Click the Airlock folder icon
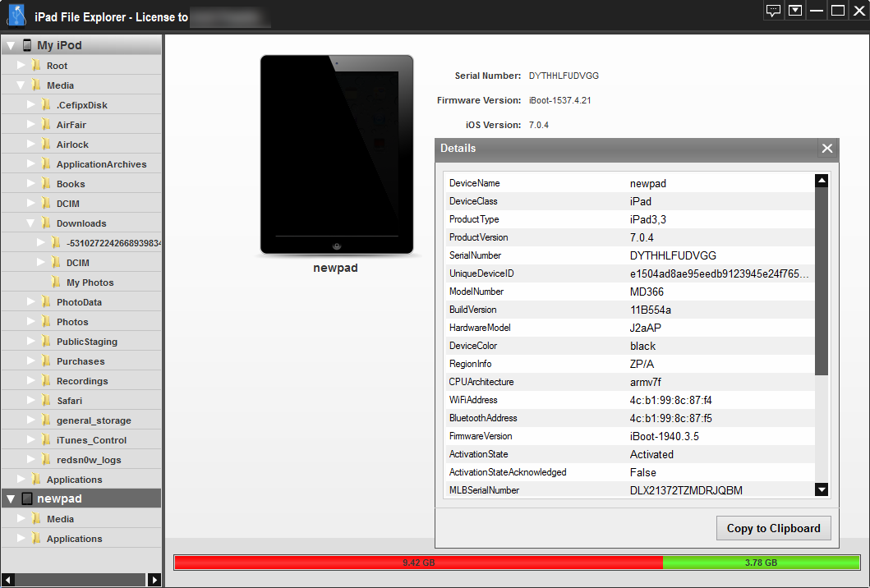This screenshot has height=588, width=870. pyautogui.click(x=46, y=145)
